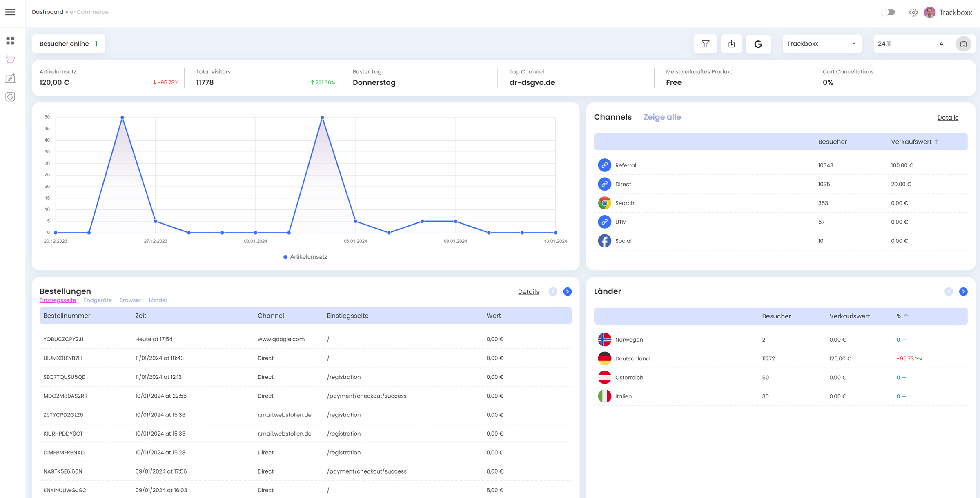The height and width of the screenshot is (498, 980).
Task: Click the download/export icon near the filter
Action: [731, 44]
